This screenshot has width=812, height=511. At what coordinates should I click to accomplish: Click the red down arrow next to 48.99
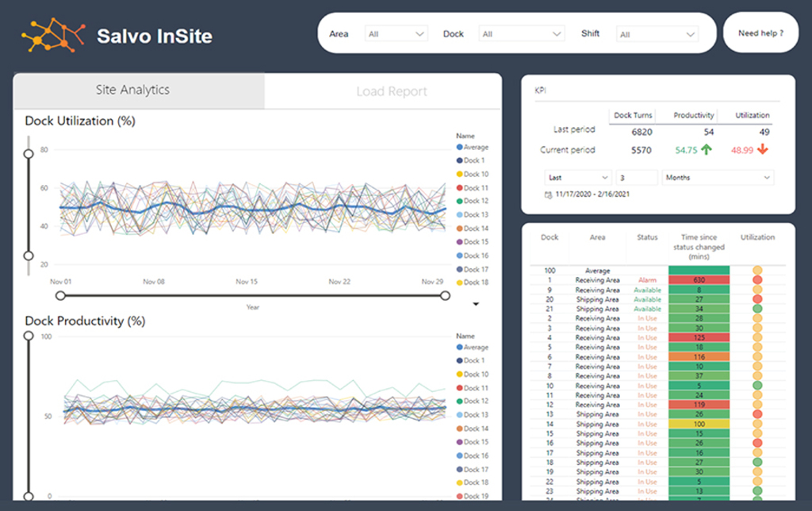(x=763, y=149)
